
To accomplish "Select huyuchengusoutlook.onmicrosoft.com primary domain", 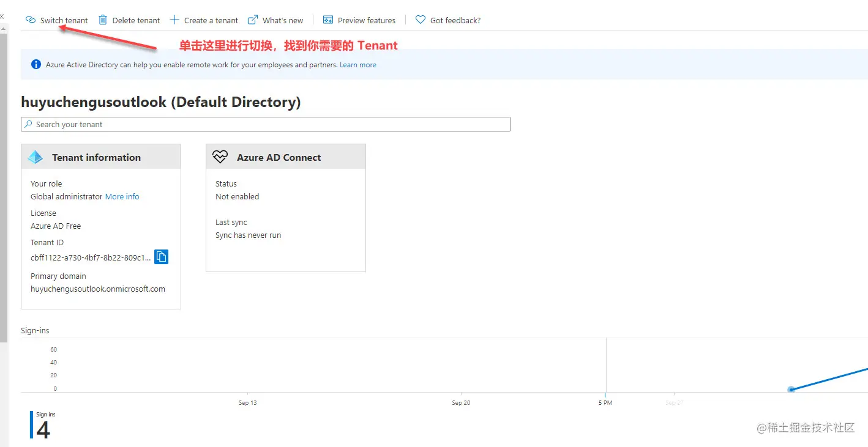I will pyautogui.click(x=98, y=289).
